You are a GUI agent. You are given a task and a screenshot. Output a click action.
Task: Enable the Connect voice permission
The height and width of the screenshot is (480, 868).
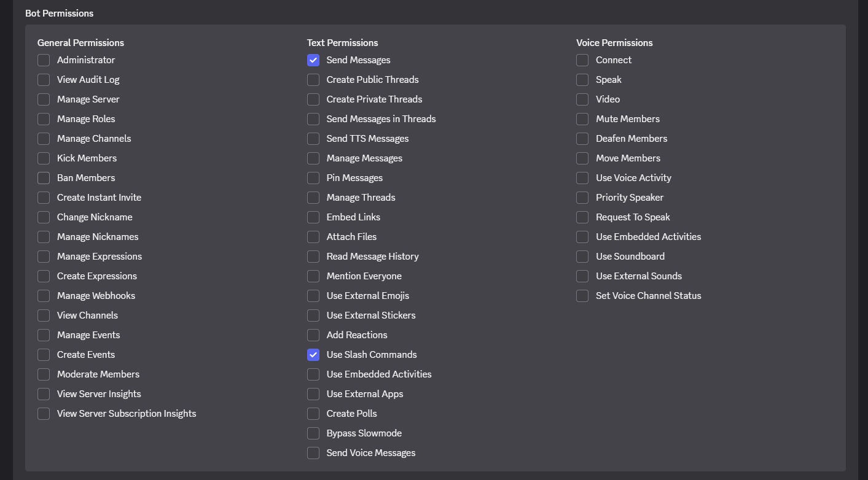tap(582, 60)
